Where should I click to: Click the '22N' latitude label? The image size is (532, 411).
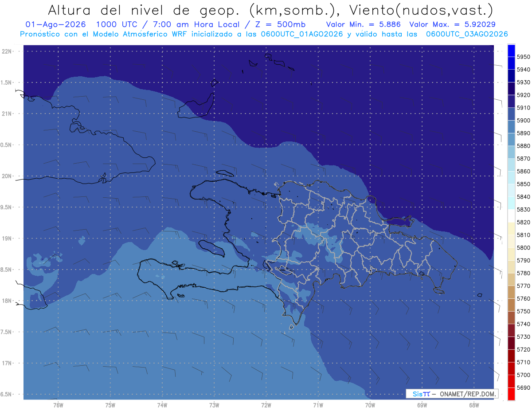[x=8, y=51]
